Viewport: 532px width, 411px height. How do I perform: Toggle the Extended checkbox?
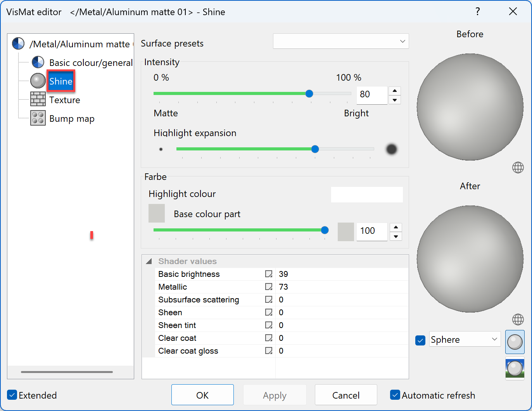(x=12, y=395)
